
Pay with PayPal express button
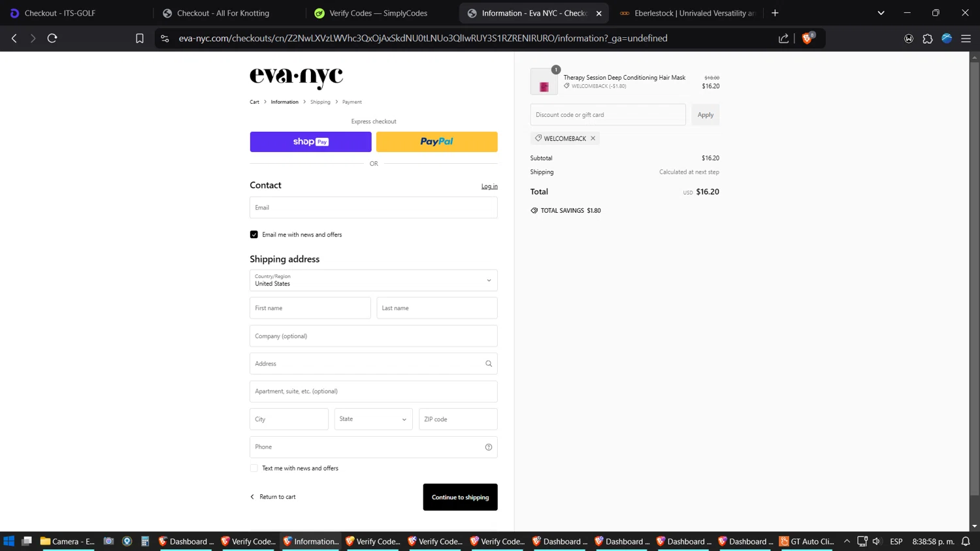pyautogui.click(x=436, y=142)
